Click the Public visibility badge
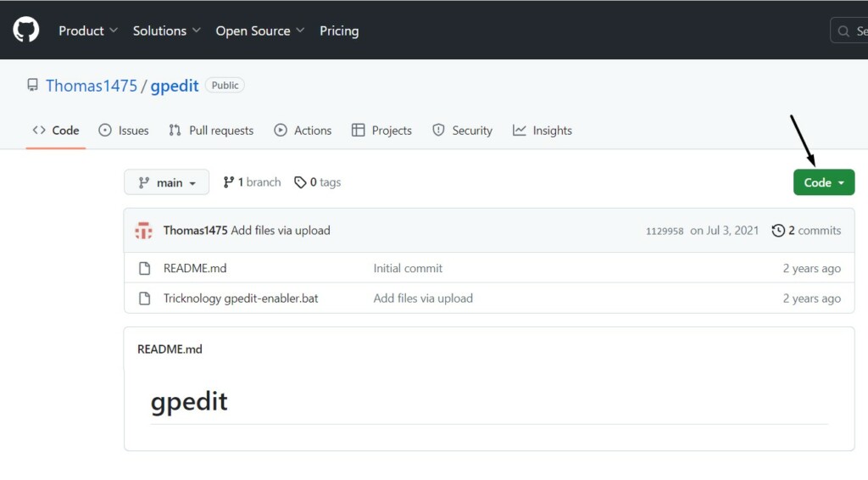 coord(225,86)
